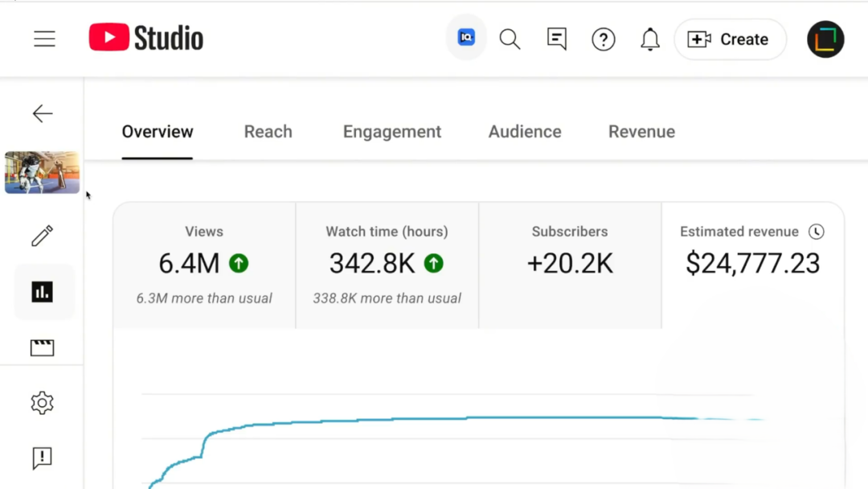
Task: Click the YouTube Studio logo
Action: tap(146, 38)
